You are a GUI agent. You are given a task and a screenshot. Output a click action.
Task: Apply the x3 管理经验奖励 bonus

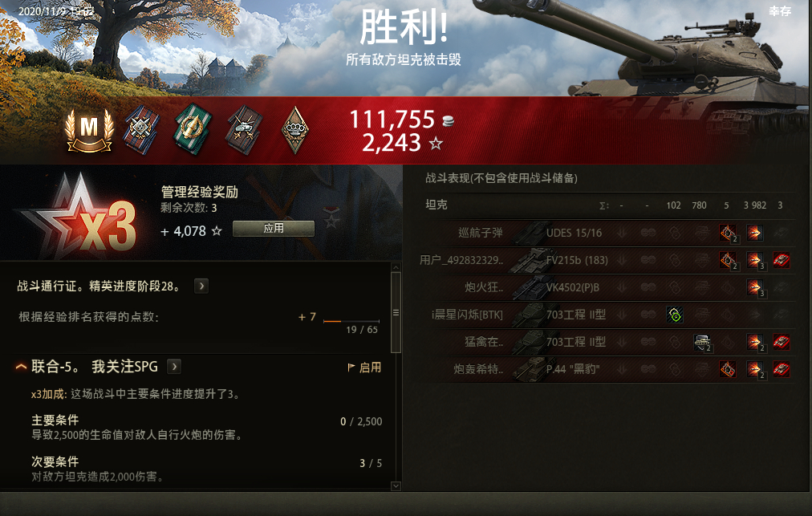274,229
